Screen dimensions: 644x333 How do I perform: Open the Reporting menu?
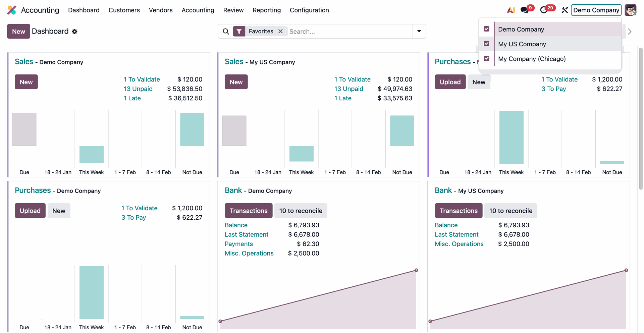point(267,10)
